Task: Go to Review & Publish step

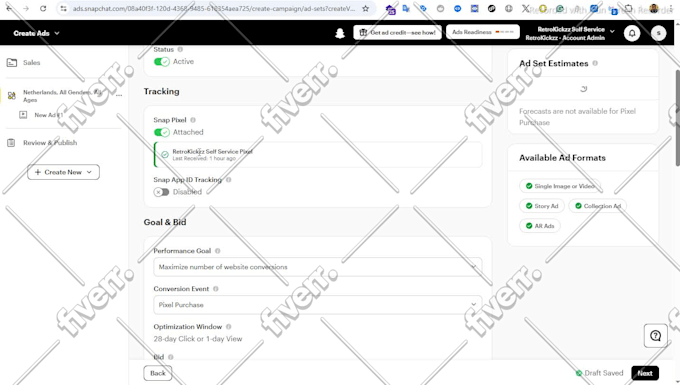Action: (50, 143)
